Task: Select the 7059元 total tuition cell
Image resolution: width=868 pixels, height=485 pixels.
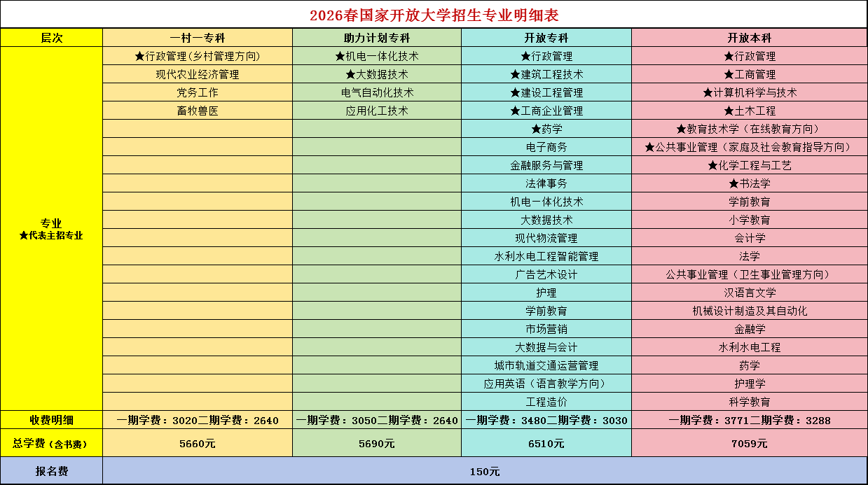Action: coord(748,444)
